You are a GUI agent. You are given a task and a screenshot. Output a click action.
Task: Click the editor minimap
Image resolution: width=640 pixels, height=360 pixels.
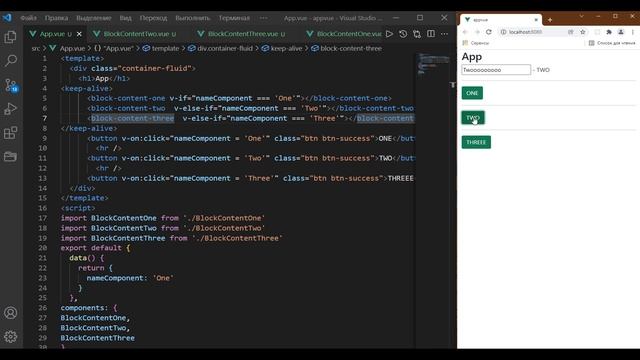(433, 64)
